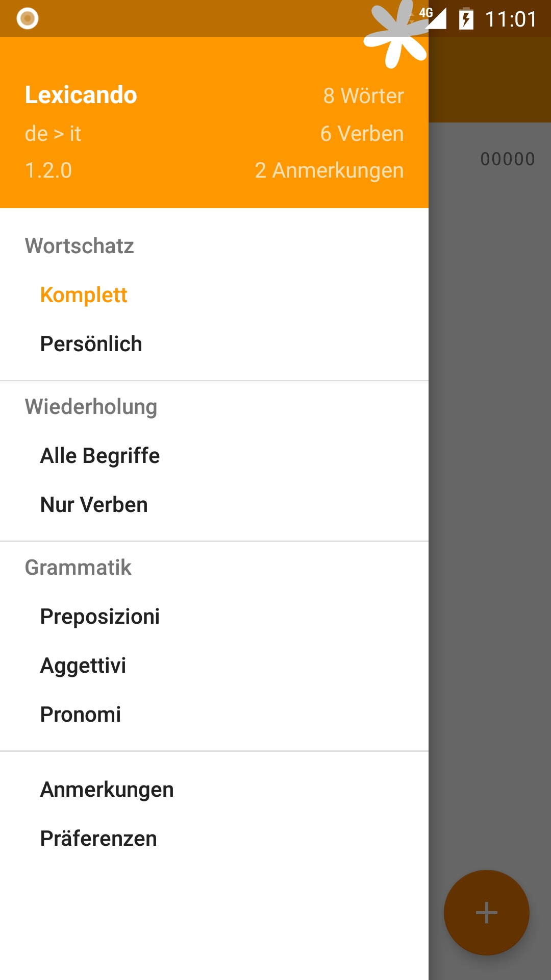Open Nur Verben review mode
This screenshot has width=551, height=980.
(x=94, y=505)
